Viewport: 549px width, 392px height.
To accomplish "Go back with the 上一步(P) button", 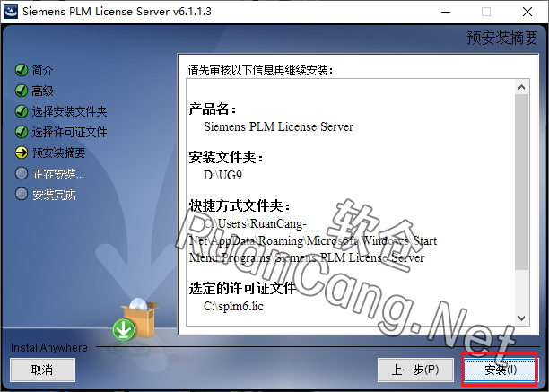I will pos(415,370).
